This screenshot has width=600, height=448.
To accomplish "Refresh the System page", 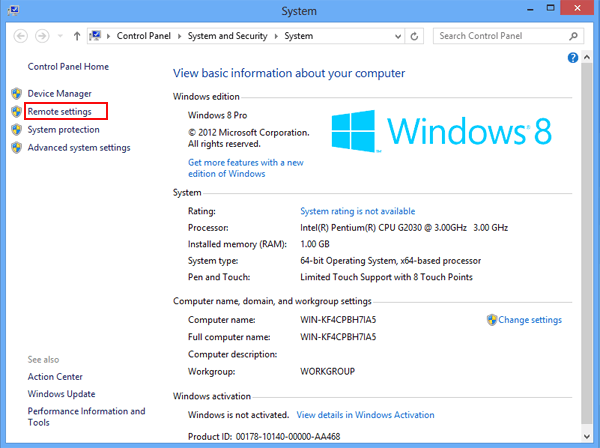I will [414, 36].
